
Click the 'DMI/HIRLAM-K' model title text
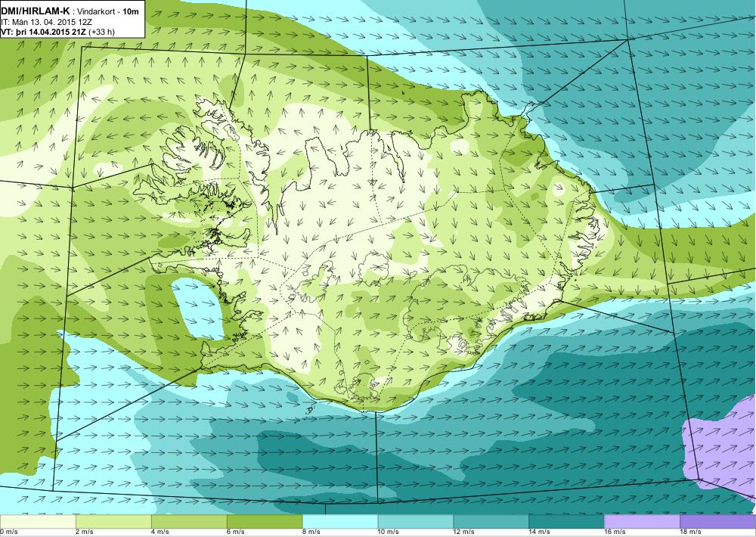tap(36, 11)
